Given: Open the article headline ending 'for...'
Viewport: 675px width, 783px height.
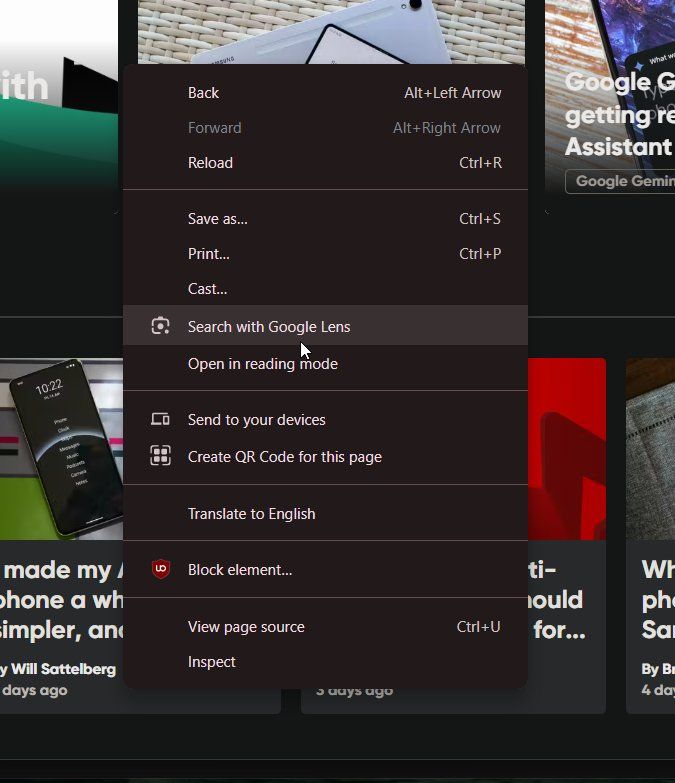Looking at the screenshot, I should [x=557, y=599].
